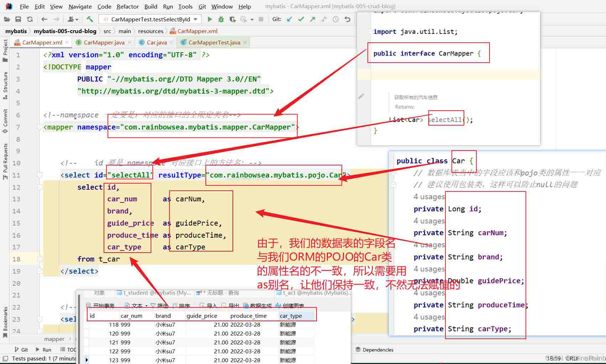Click the mybatis root breadcrumb

pos(16,31)
